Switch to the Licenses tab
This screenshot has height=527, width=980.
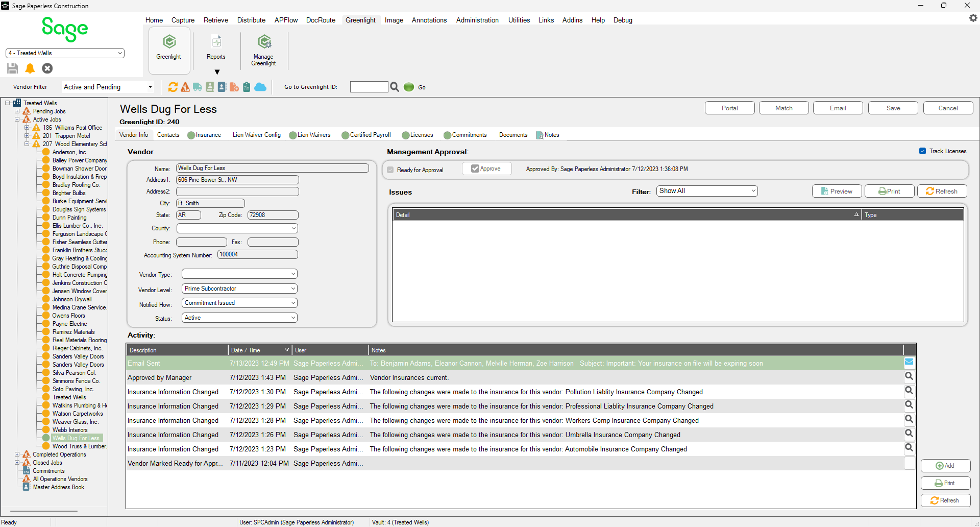point(418,135)
